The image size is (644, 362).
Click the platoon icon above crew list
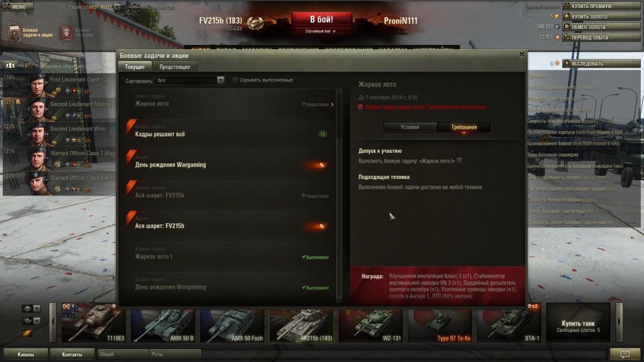tap(10, 64)
